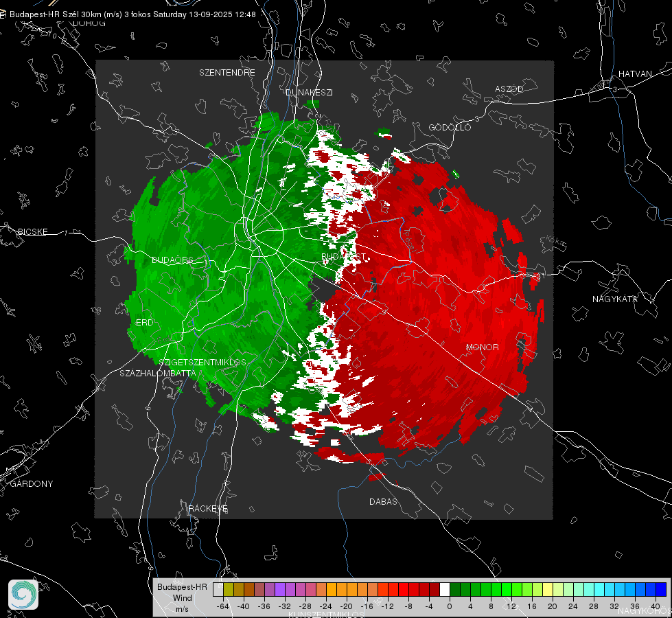Click the dark green legend swatch next to white

(x=454, y=590)
